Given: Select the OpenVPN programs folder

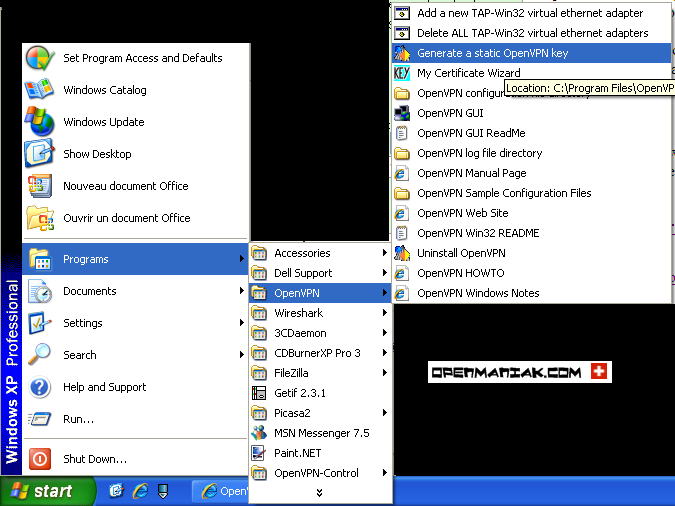Looking at the screenshot, I should pyautogui.click(x=320, y=293).
